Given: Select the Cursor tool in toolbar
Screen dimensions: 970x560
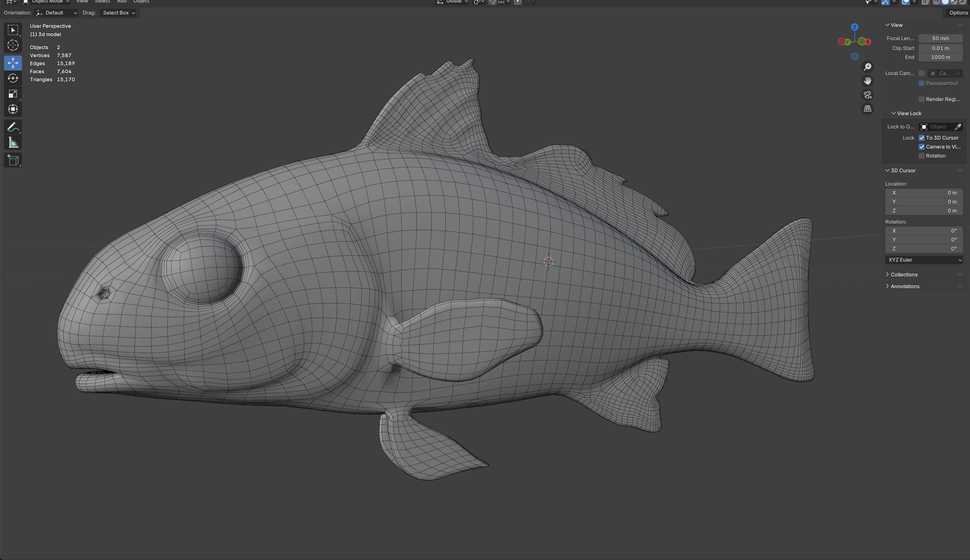Looking at the screenshot, I should 13,45.
